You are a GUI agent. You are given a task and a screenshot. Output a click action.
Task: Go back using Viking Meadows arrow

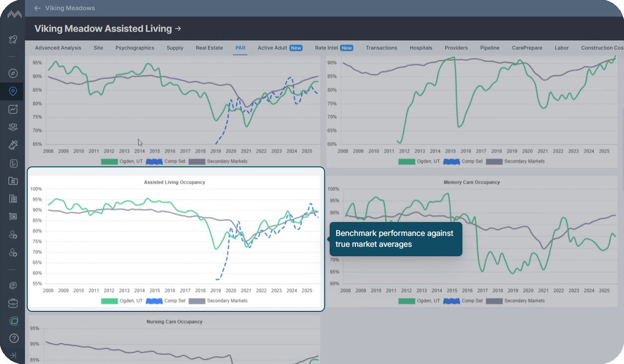coord(37,8)
